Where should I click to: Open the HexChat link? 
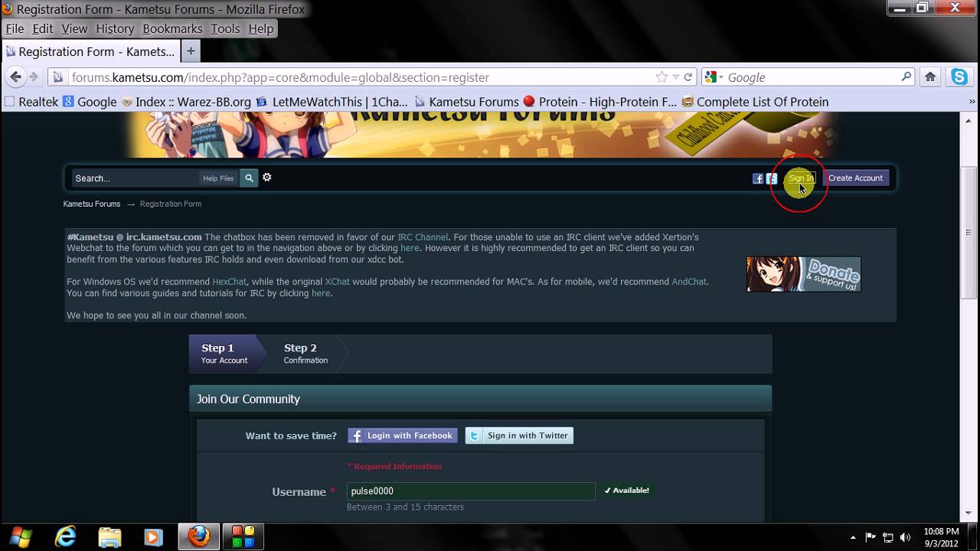230,282
